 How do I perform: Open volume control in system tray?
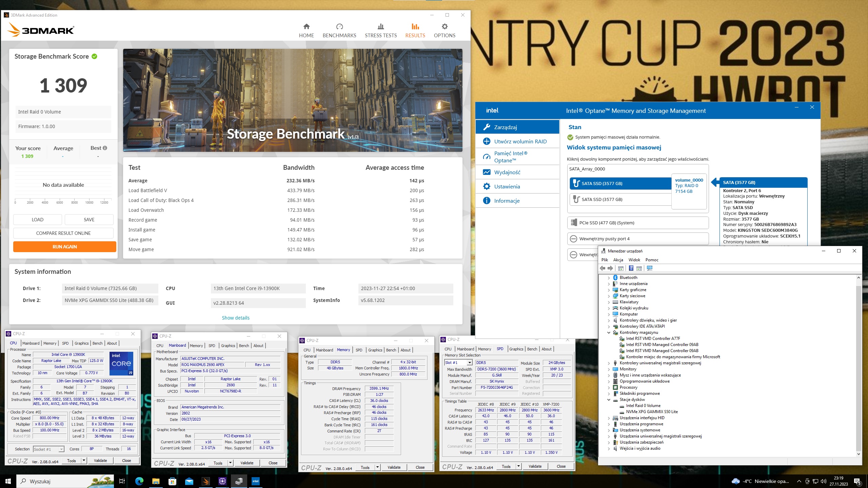(x=824, y=481)
